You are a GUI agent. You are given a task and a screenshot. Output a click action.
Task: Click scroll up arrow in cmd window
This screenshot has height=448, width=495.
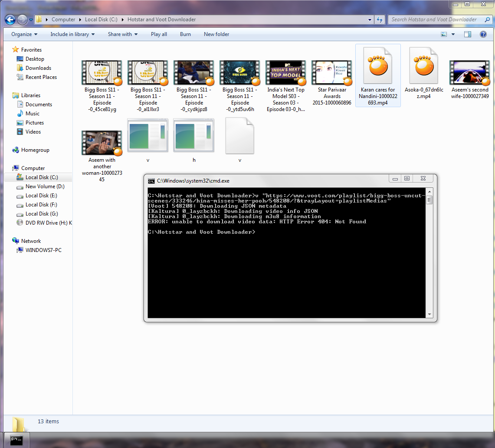point(429,192)
